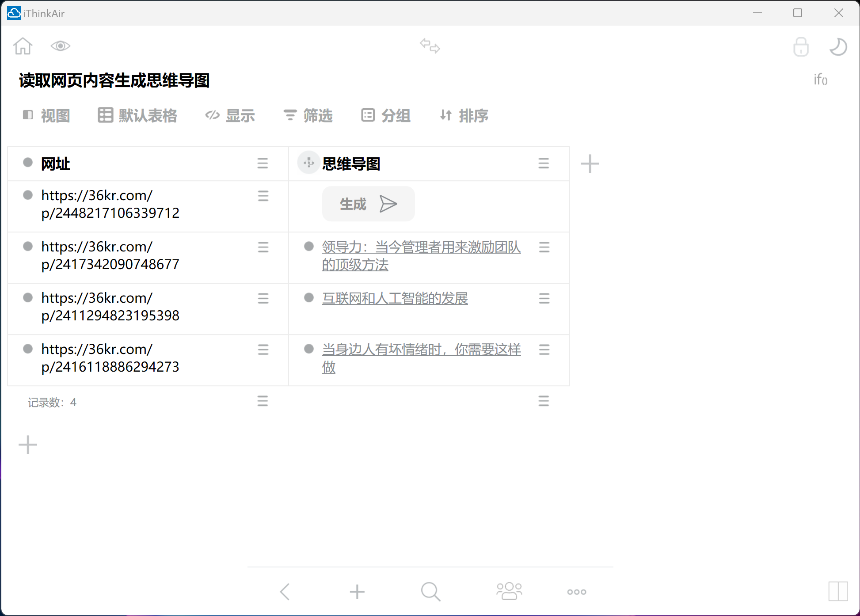Go back with the bottom chevron

pos(285,592)
